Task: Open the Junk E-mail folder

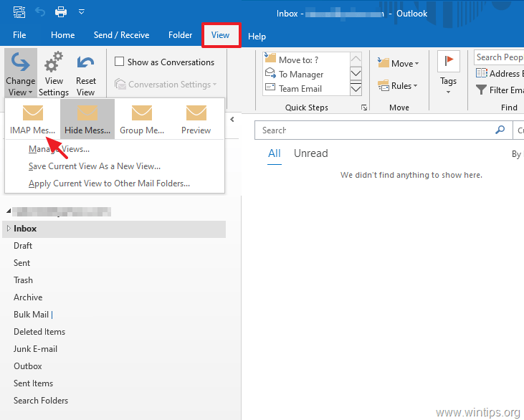Action: point(35,349)
